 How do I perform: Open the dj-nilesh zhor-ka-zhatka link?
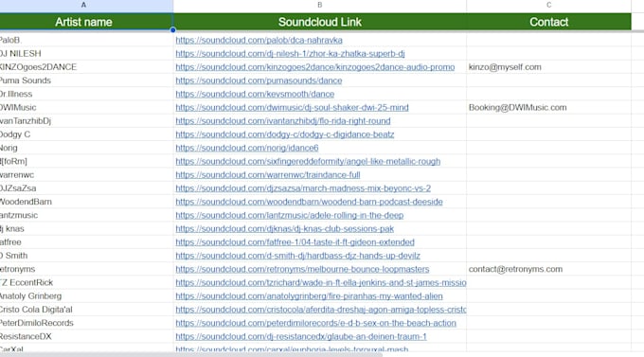click(x=290, y=53)
